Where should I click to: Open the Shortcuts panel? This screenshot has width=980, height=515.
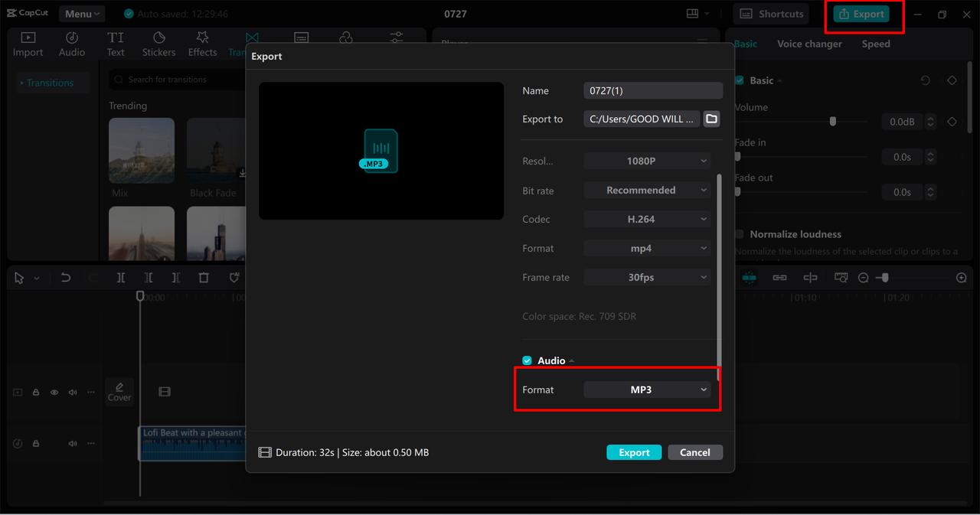point(772,14)
